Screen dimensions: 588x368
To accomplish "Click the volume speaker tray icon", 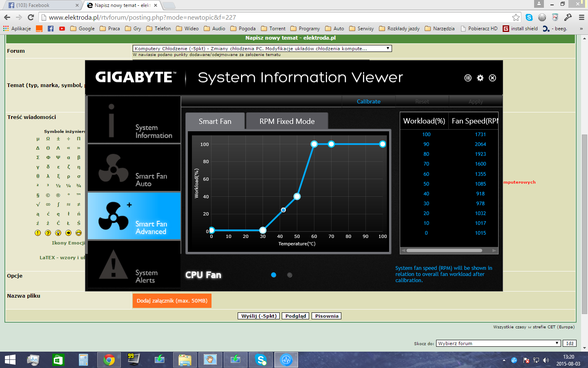I will pos(546,360).
